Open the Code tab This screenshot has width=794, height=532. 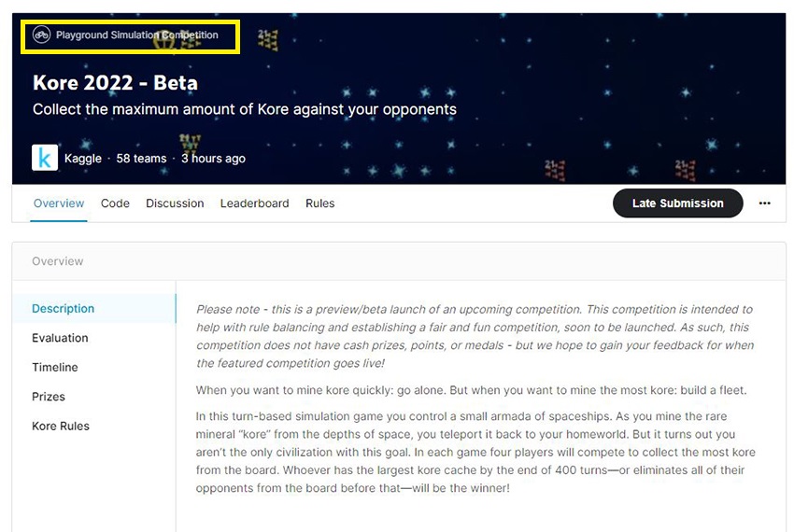115,203
